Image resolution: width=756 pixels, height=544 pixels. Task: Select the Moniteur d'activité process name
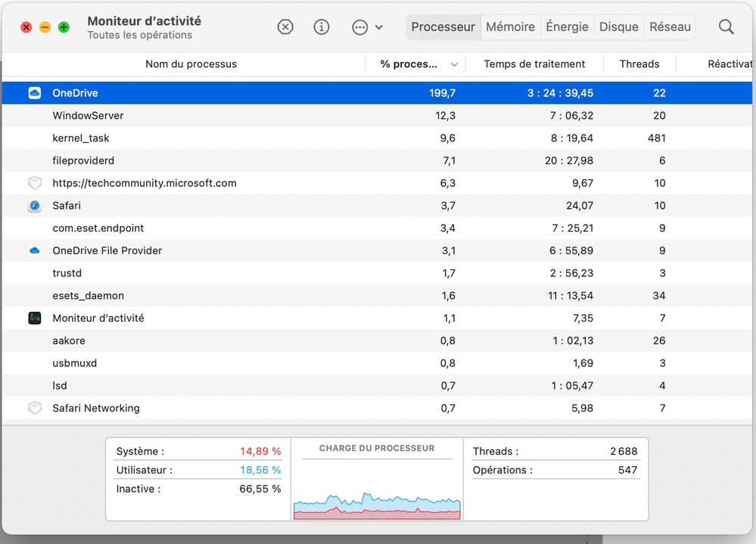pyautogui.click(x=98, y=318)
